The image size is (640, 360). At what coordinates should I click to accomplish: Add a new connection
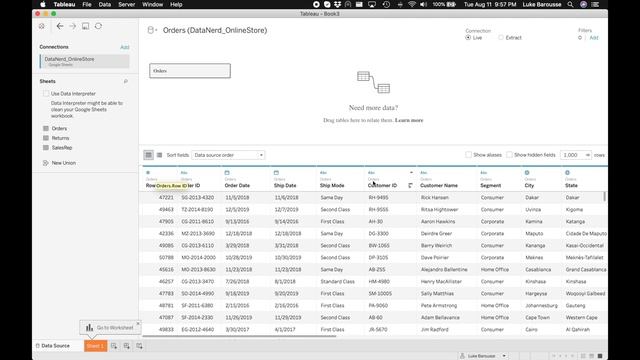[x=124, y=47]
